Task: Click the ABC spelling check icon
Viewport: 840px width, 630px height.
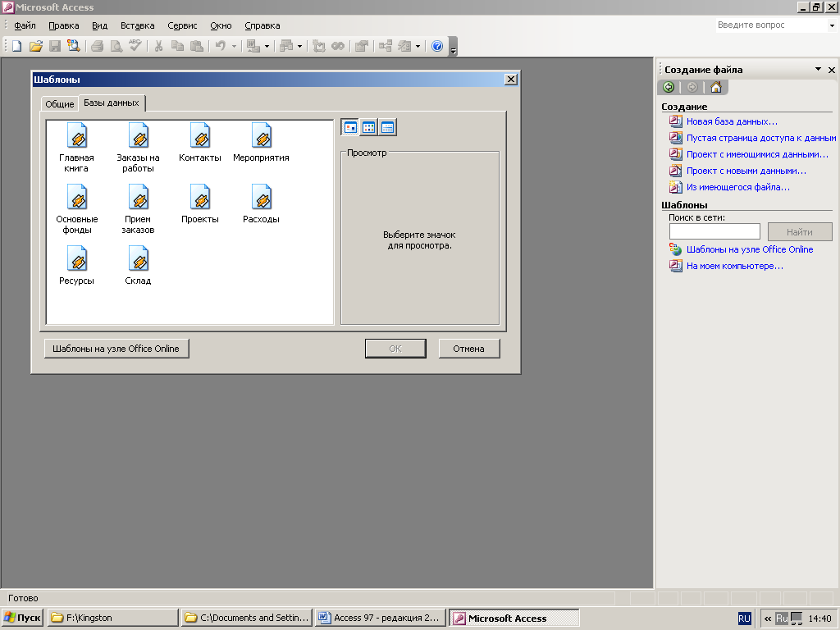Action: pos(135,46)
